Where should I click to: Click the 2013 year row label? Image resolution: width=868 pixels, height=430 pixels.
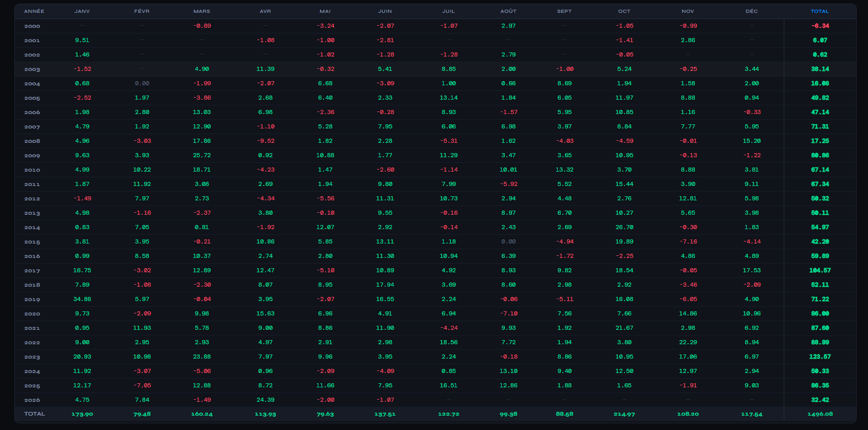tap(32, 213)
